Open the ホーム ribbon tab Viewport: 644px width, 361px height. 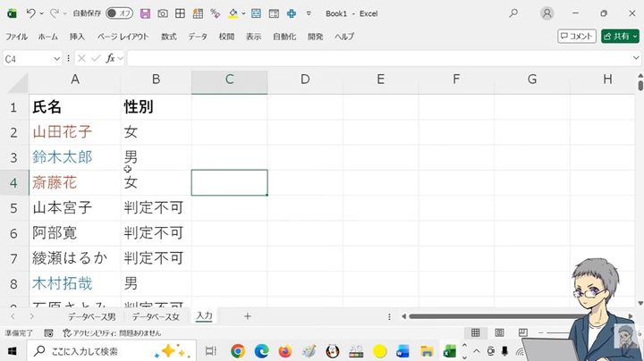tap(48, 37)
